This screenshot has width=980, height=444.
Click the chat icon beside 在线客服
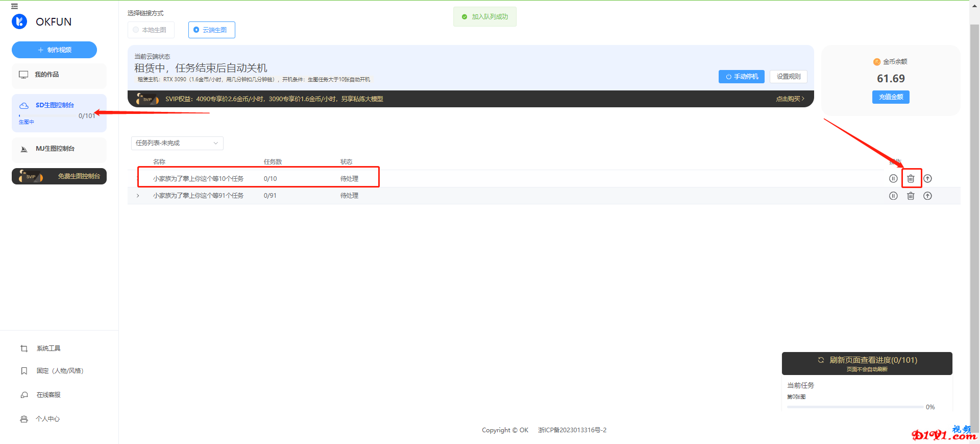click(x=24, y=395)
